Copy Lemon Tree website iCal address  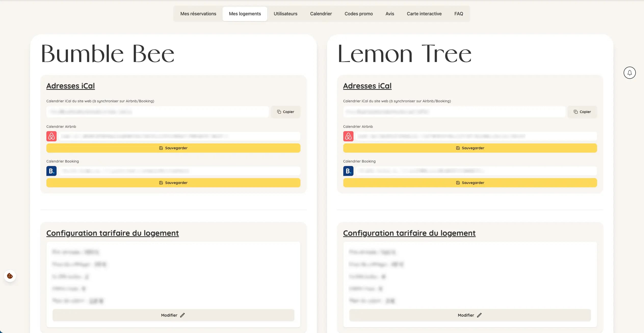[582, 112]
